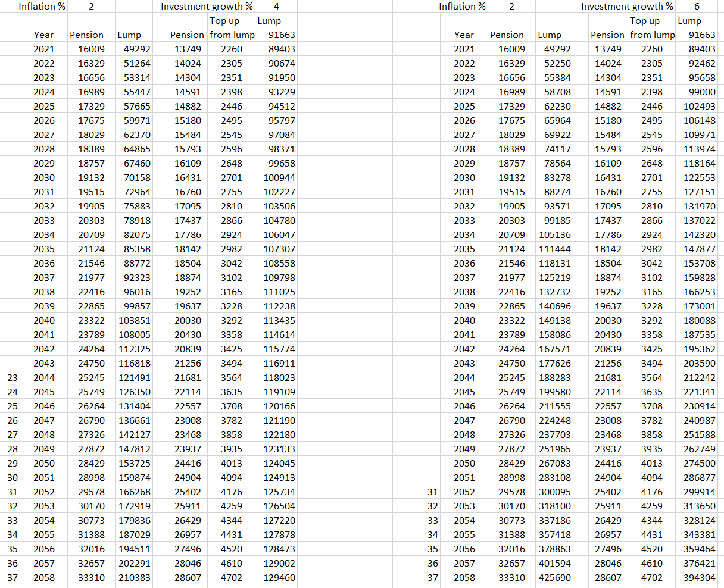Select the lump value 300095

555,492
